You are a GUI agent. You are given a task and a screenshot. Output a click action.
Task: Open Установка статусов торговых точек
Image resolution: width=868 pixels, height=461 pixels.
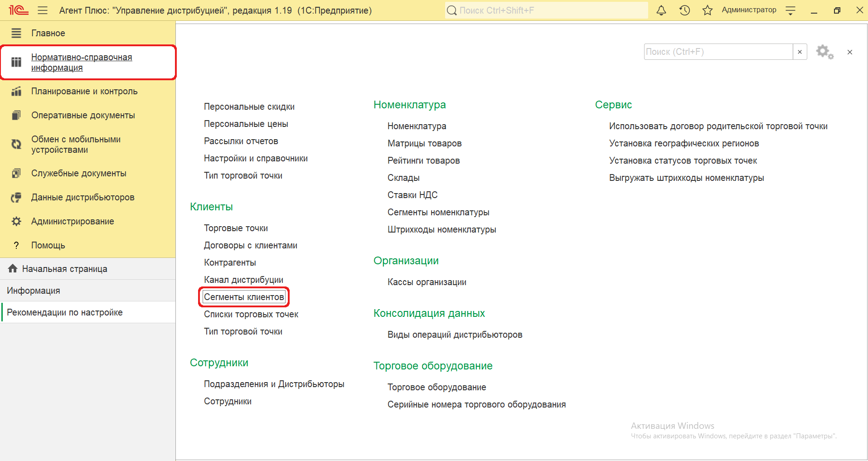tap(683, 160)
